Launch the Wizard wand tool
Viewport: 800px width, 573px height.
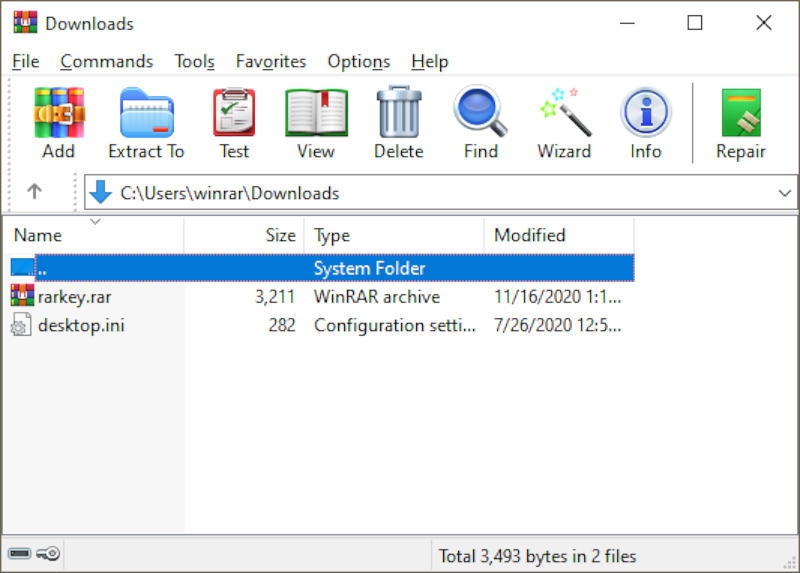click(x=564, y=113)
